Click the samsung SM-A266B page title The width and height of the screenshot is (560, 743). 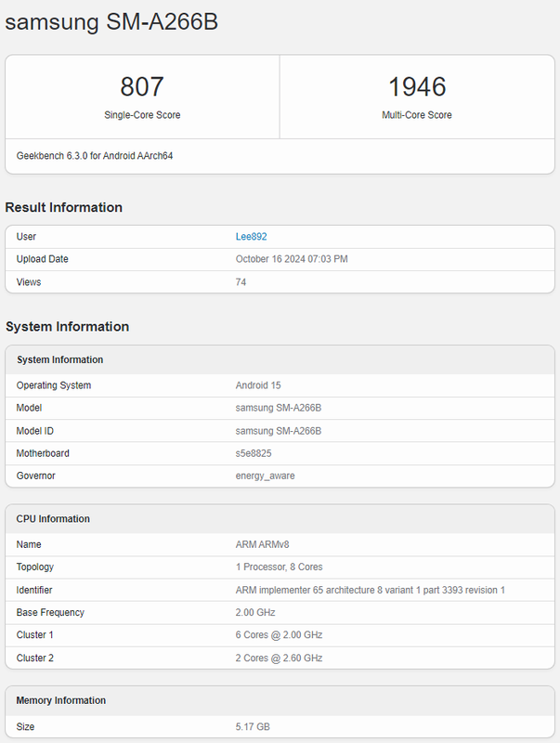(111, 22)
